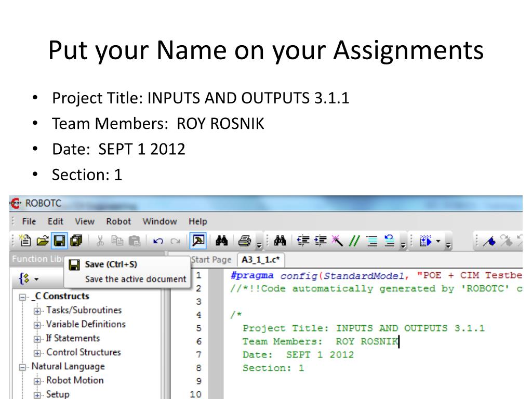Click the curly braces function library icon
The image size is (532, 399).
coord(24,279)
